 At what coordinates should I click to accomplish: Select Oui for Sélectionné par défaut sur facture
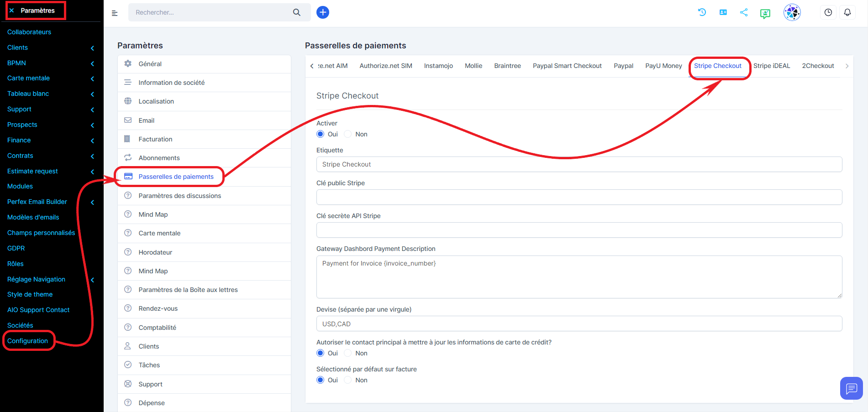tap(321, 380)
